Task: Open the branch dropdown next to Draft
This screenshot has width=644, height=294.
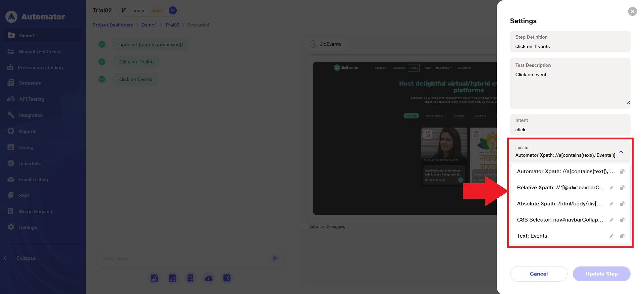Action: click(173, 10)
